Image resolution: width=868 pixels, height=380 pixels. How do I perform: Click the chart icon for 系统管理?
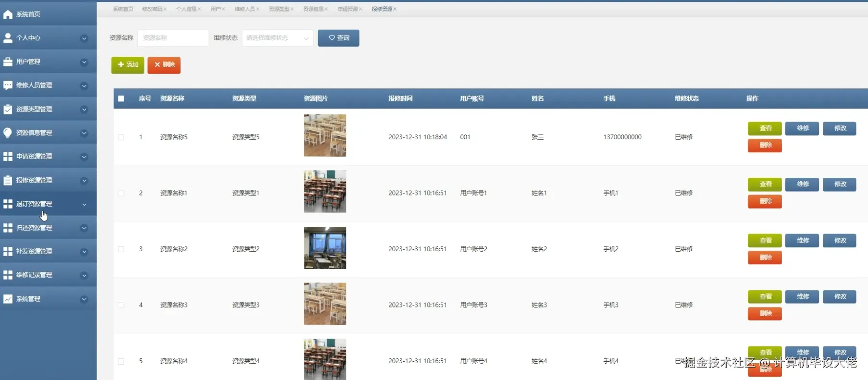[x=8, y=299]
